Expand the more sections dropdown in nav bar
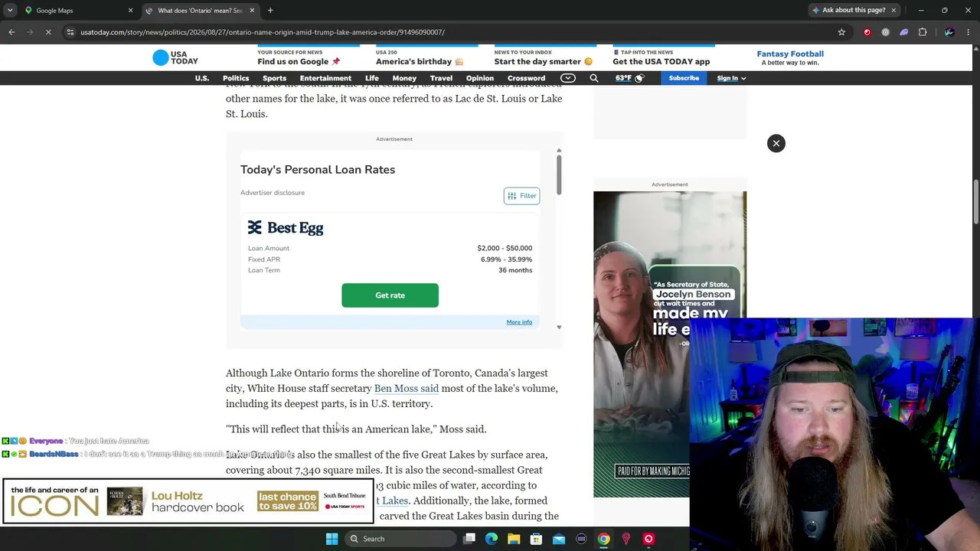 pos(568,78)
